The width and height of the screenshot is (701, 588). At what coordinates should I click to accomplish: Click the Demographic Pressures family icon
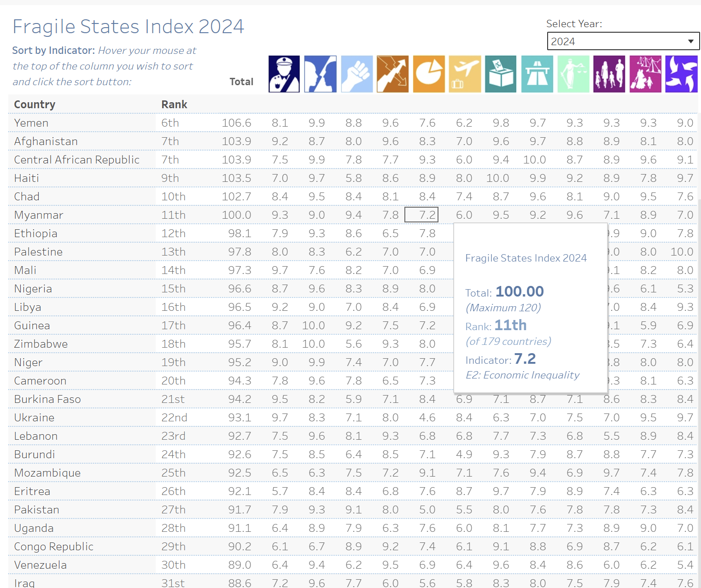pyautogui.click(x=609, y=74)
